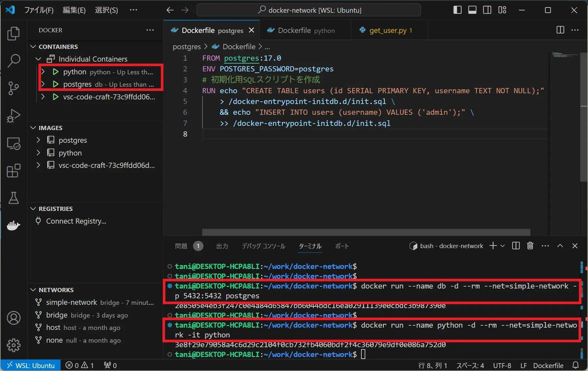Toggle the primary side bar layout button
588x371 pixels.
[x=457, y=10]
